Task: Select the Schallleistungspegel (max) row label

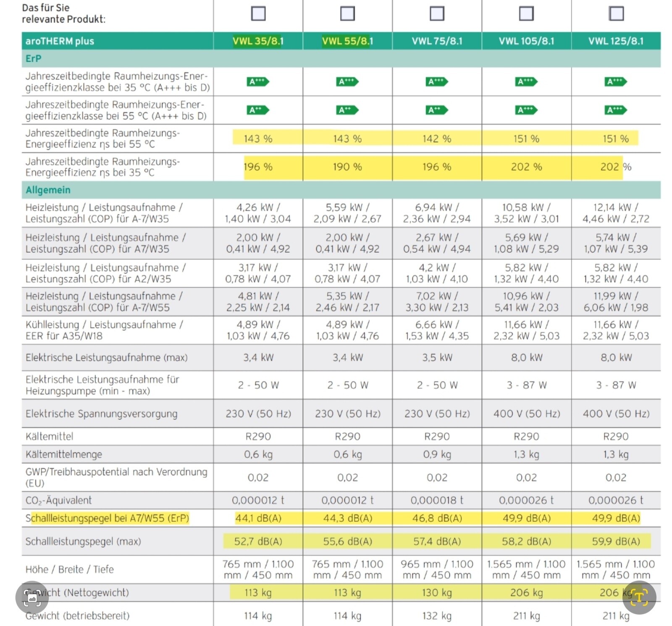Action: click(83, 541)
